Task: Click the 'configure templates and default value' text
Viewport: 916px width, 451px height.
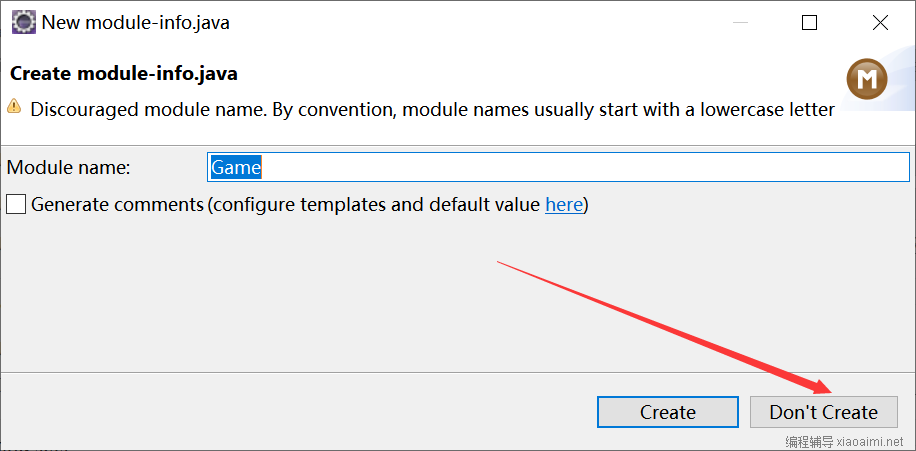Action: tap(374, 204)
